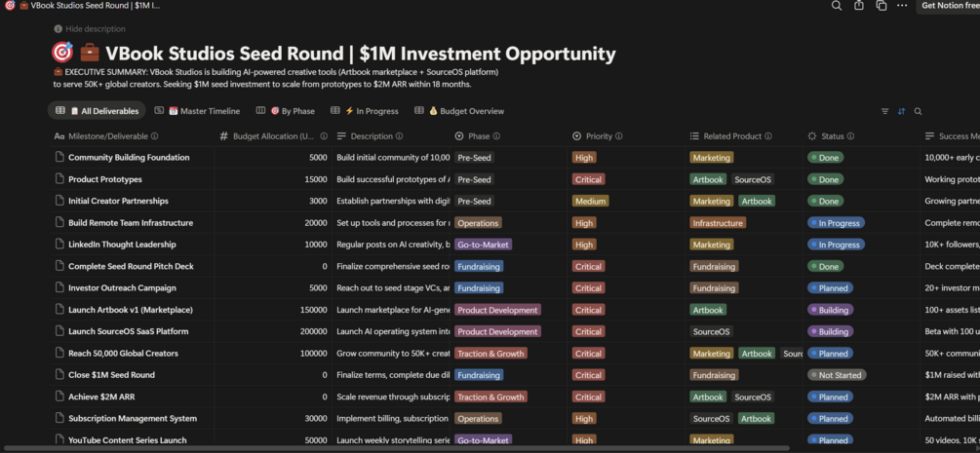
Task: Open the Phase column header menu
Action: [x=478, y=136]
